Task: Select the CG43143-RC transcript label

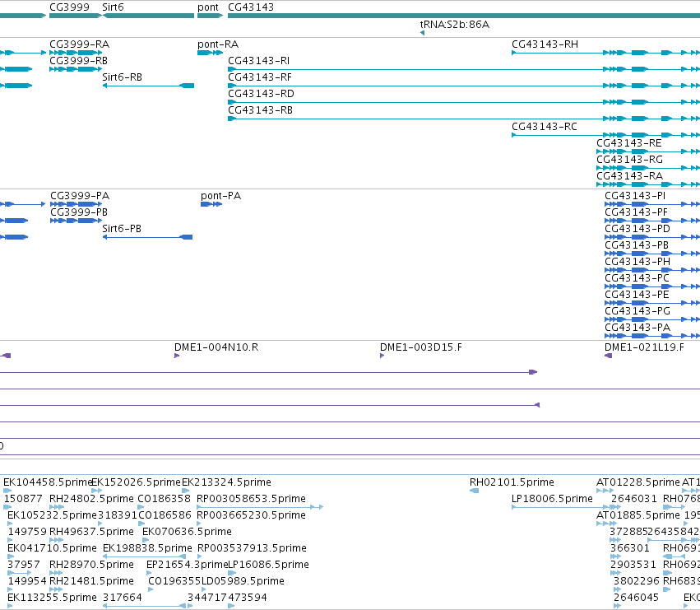Action: [545, 127]
